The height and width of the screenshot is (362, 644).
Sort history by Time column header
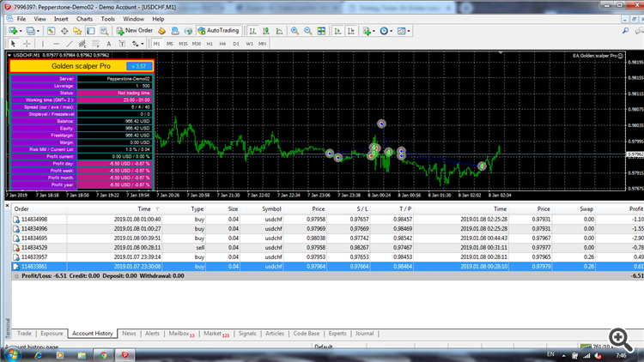[x=144, y=208]
